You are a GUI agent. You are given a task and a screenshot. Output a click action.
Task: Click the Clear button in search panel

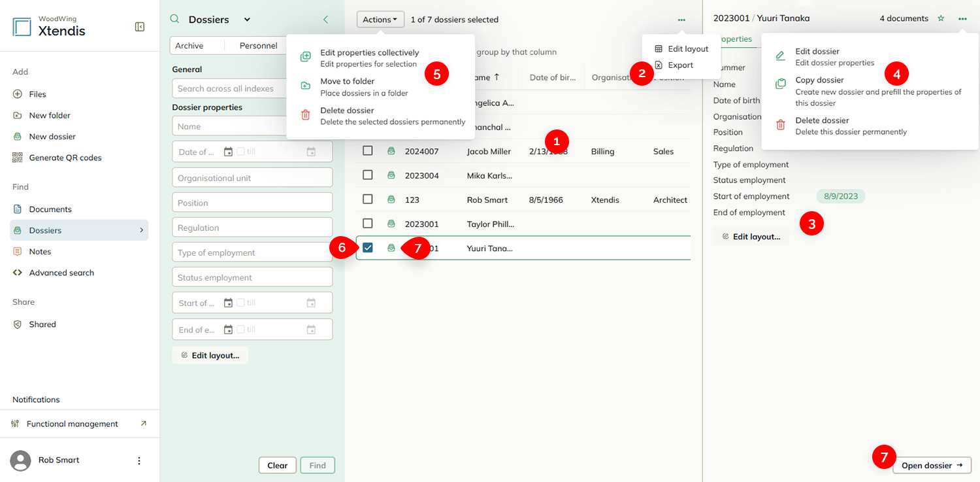278,466
